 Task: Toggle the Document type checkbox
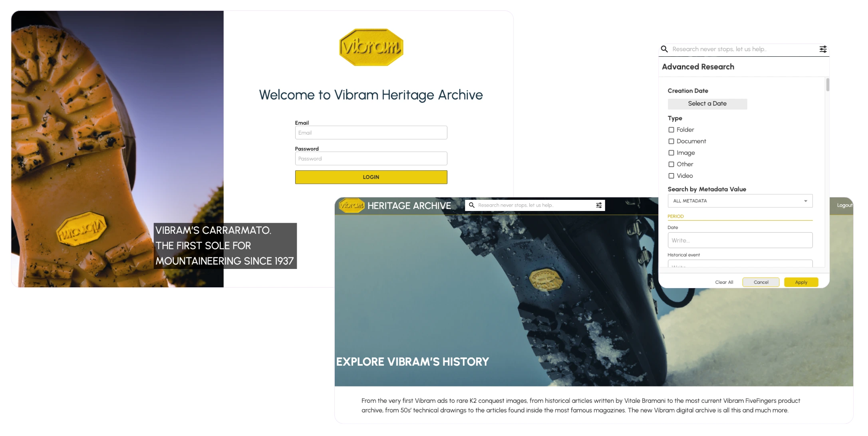click(671, 141)
